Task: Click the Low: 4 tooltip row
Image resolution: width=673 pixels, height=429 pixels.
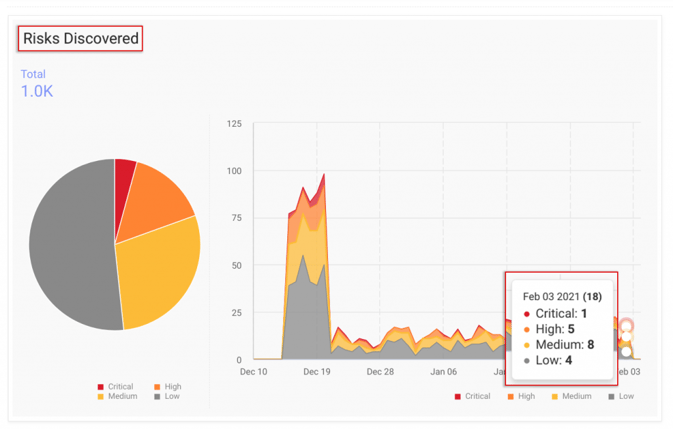Action: [548, 360]
